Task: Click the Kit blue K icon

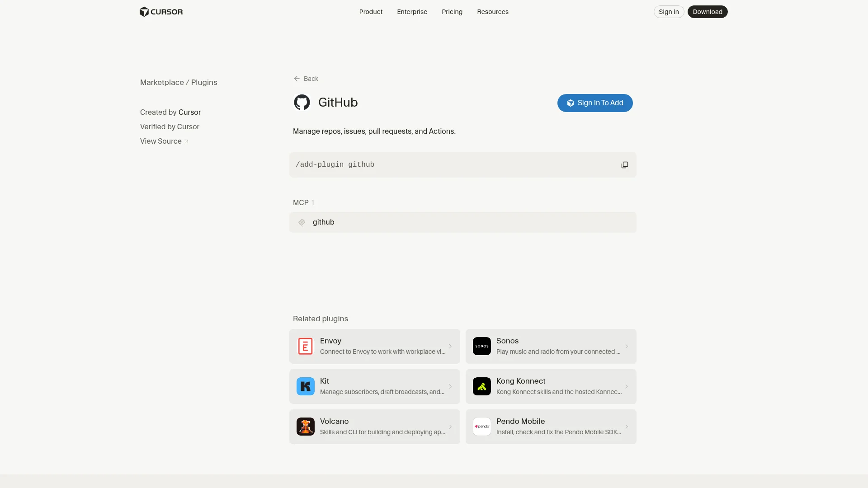Action: 306,386
